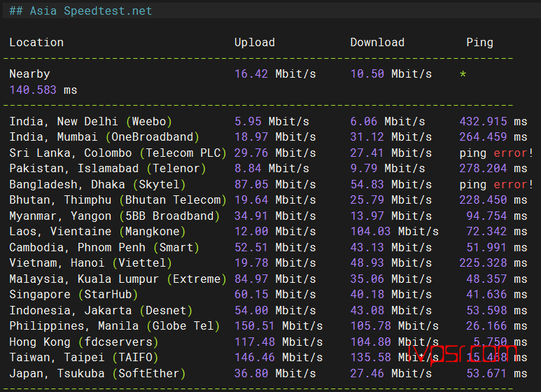Click Islamabad ping 278.204 ms
The width and height of the screenshot is (541, 392).
click(x=493, y=169)
